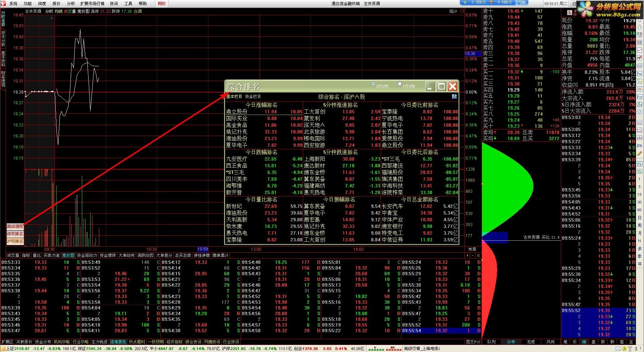Click the mail envelope icon in status bar
Screen dimensions: 644x352
point(619,349)
